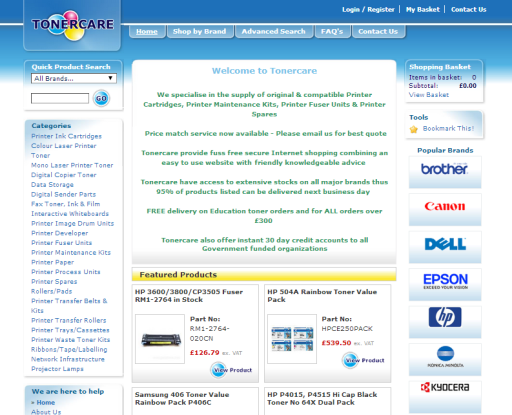512x415 pixels.
Task: Click the Bookmark This! link text
Action: [x=448, y=128]
